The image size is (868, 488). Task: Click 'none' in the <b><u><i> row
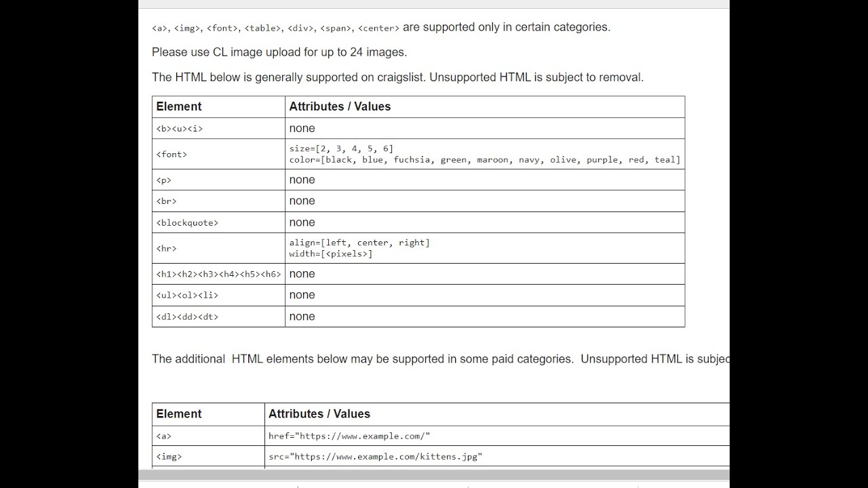(302, 128)
